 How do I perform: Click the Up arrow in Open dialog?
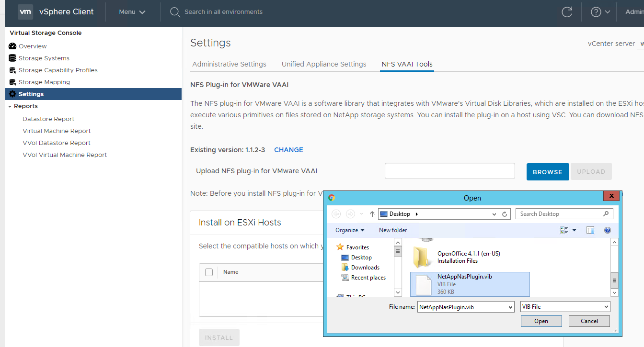(x=372, y=214)
